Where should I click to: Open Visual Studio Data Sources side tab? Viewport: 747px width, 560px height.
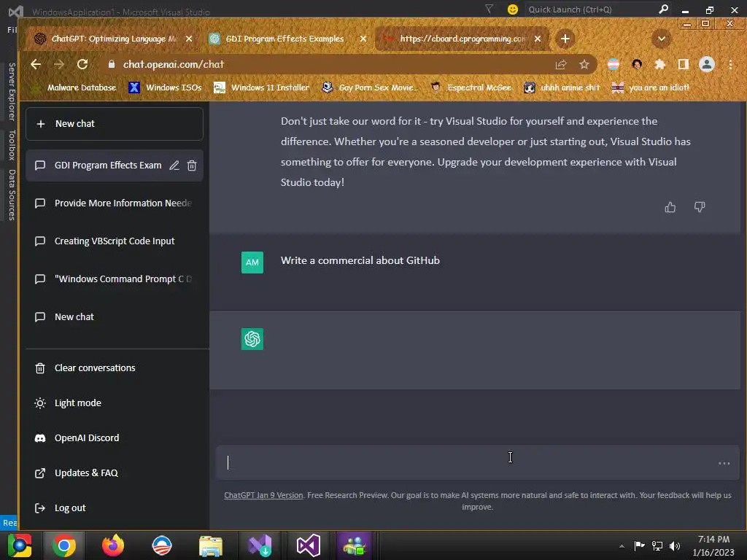click(12, 195)
